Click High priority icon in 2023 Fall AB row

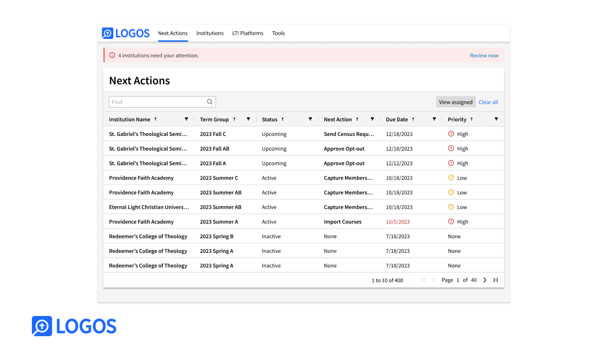pyautogui.click(x=451, y=149)
